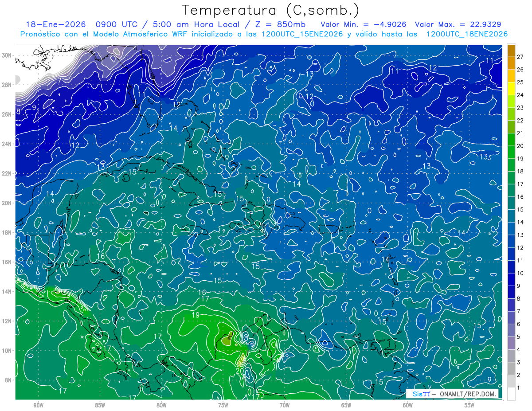Click the "Temperatura (C,somb.)" map title
Image resolution: width=532 pixels, height=411 pixels.
pos(270,10)
